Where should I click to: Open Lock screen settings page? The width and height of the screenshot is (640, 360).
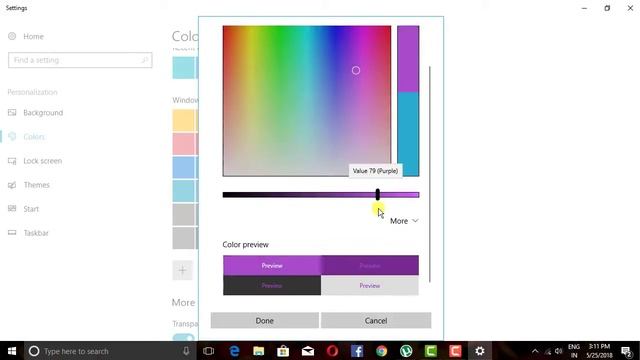tap(42, 161)
